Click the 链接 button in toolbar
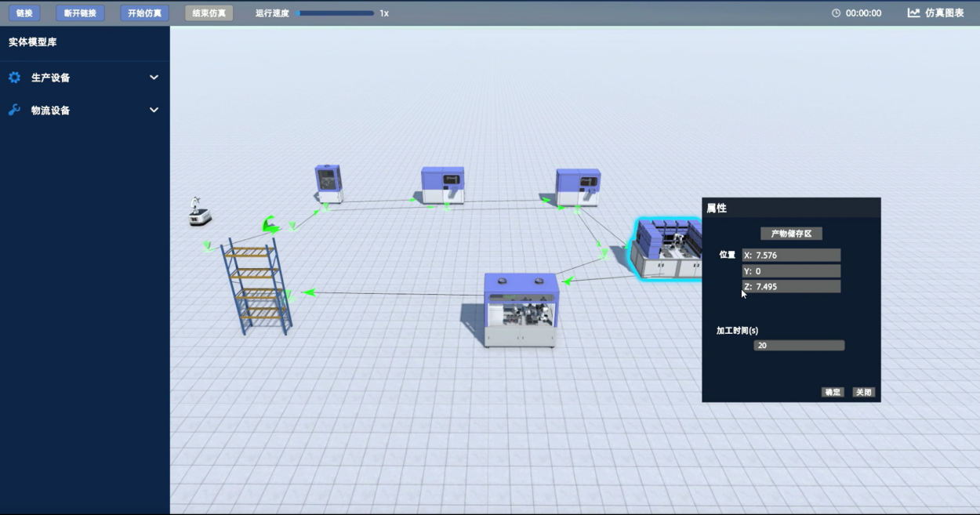 (x=24, y=13)
